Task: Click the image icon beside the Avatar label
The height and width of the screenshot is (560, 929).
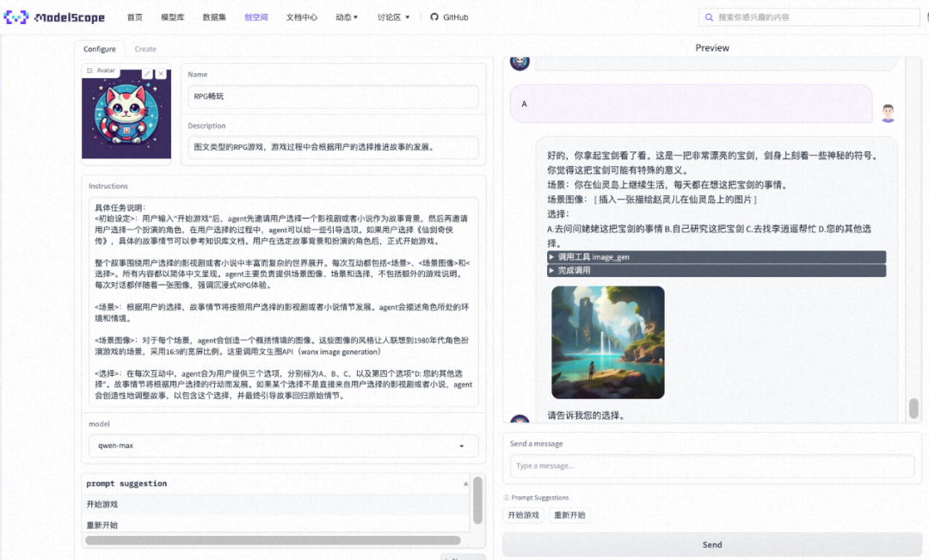Action: tap(89, 71)
